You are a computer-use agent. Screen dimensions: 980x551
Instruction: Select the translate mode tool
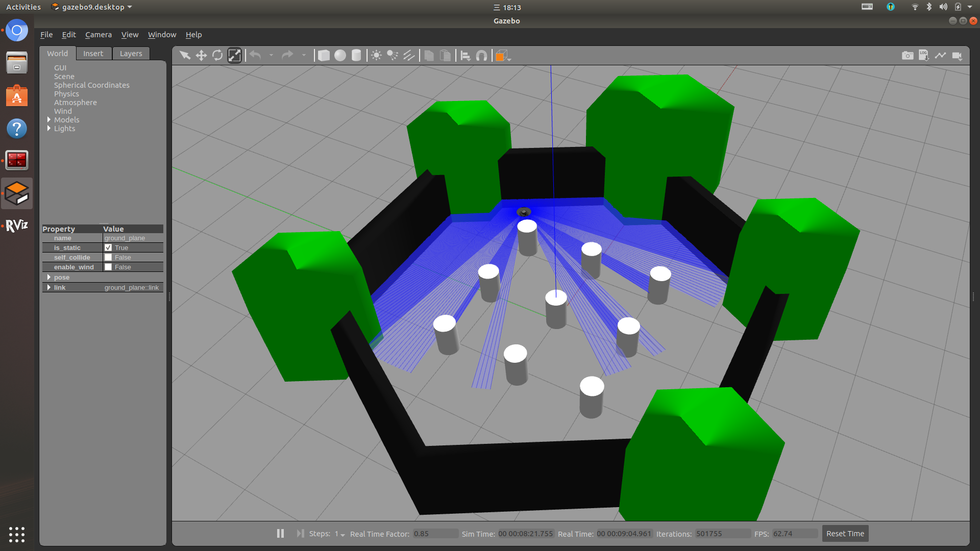pyautogui.click(x=201, y=55)
